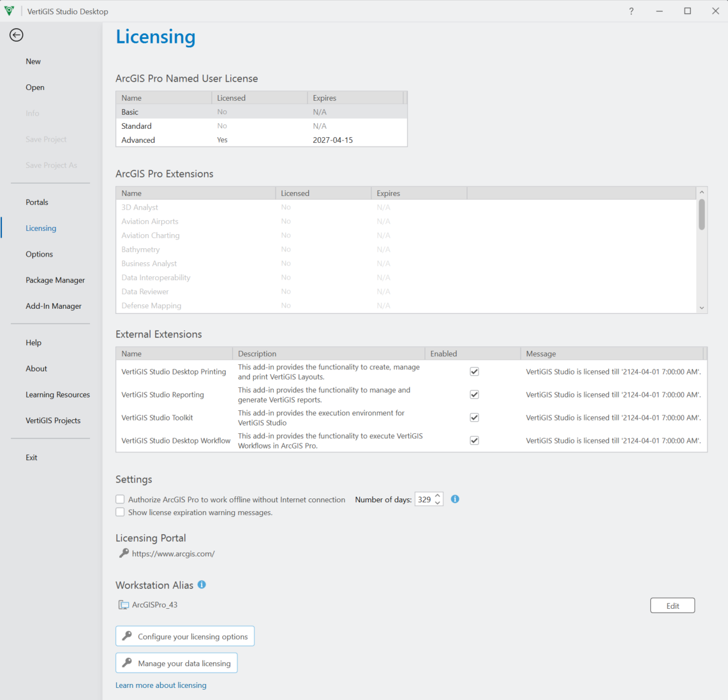Click Name header in ArcGIS Pro Extensions table
This screenshot has height=700, width=728.
195,193
